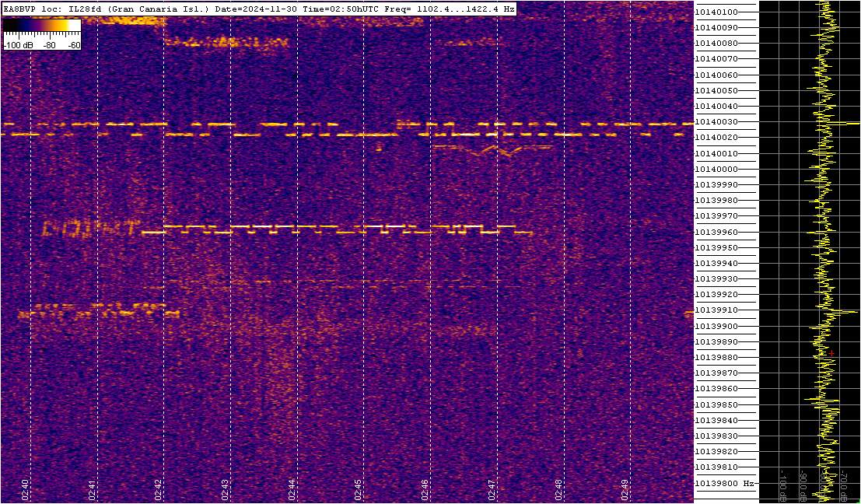This screenshot has width=861, height=504.
Task: Click the 02:40 time axis label
Action: click(25, 488)
